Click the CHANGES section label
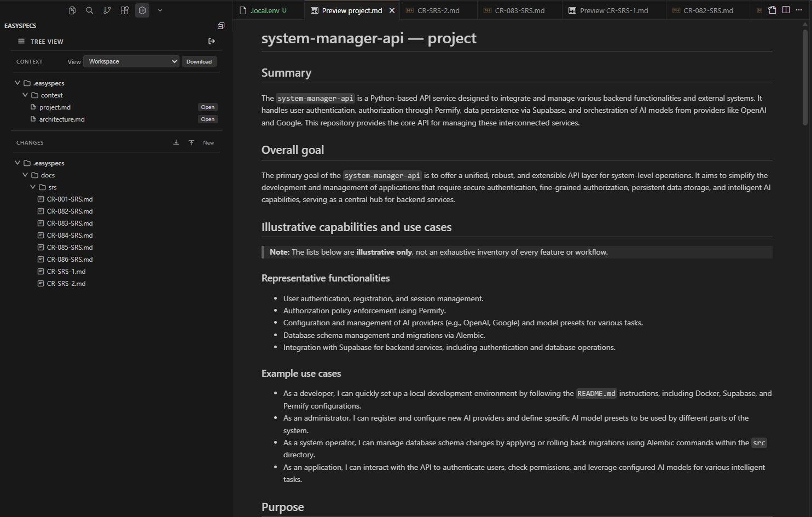Screen dimensions: 812x517 tap(30, 142)
